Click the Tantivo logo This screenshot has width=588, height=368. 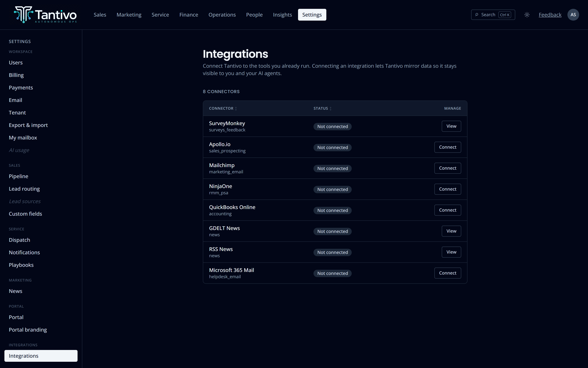click(45, 15)
